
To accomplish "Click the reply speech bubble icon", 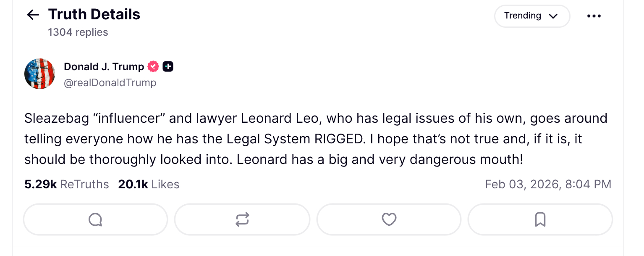I will [x=95, y=219].
